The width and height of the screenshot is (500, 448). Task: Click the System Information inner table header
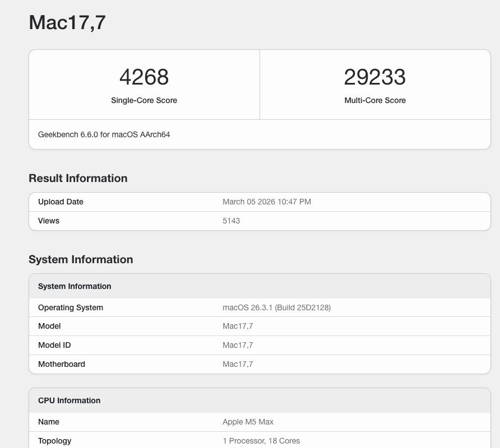tap(75, 286)
